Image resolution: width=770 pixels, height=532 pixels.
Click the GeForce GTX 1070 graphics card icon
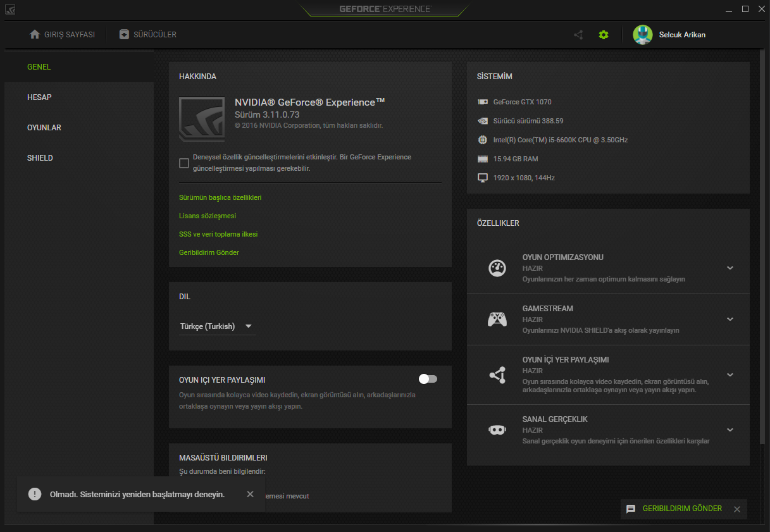coord(483,102)
